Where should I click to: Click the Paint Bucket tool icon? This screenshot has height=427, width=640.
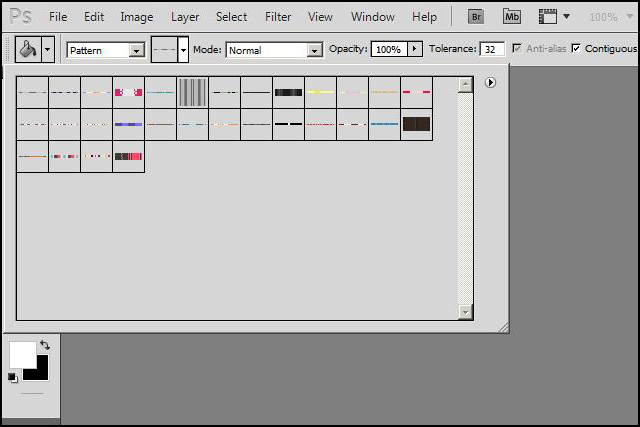click(28, 49)
